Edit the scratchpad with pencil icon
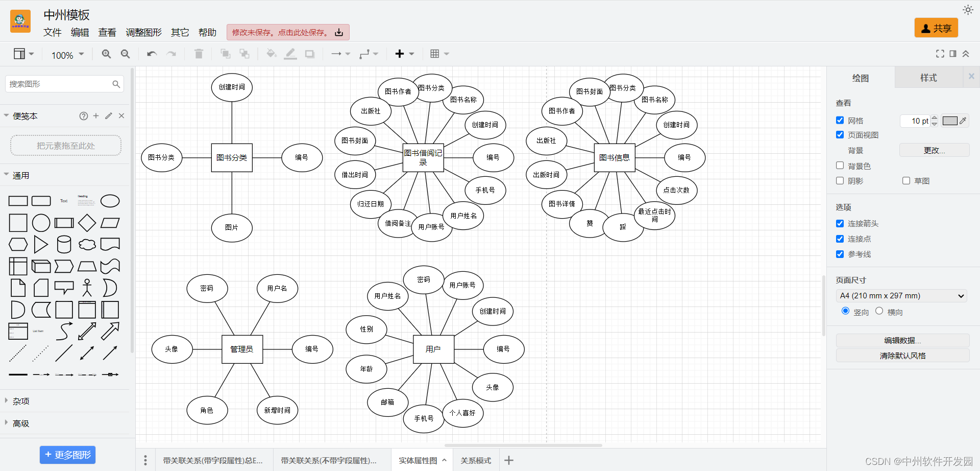980x471 pixels. point(109,116)
